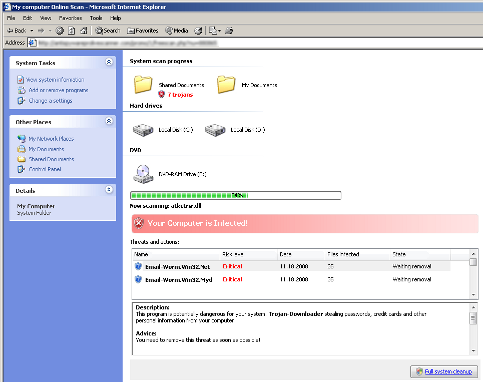Open the Edit menu
Image resolution: width=483 pixels, height=382 pixels.
[x=27, y=18]
